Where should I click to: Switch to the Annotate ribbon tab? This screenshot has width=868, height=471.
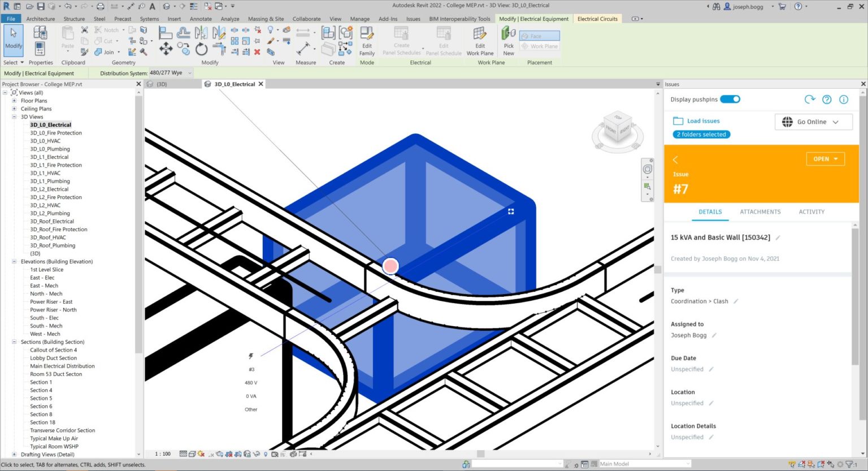pyautogui.click(x=201, y=19)
